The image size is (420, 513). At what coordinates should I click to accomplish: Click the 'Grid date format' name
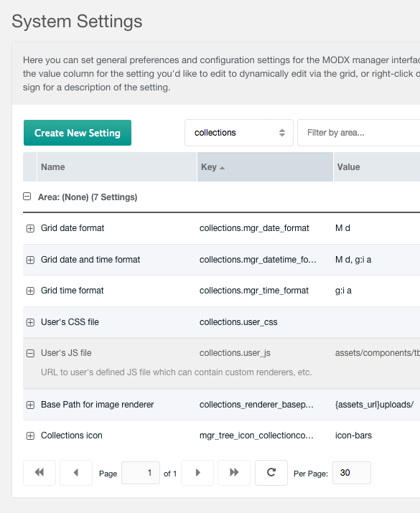(x=73, y=228)
